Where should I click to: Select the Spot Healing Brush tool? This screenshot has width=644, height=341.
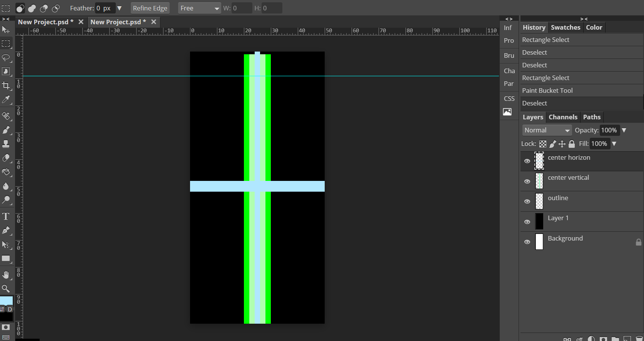click(x=6, y=116)
